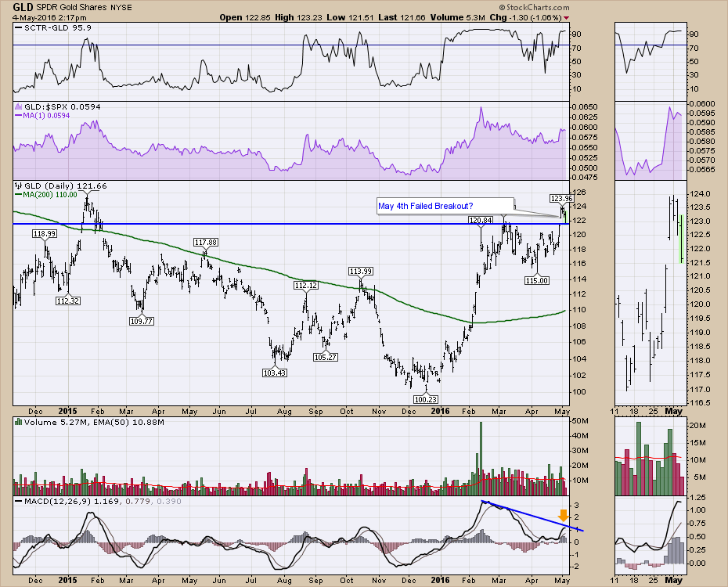Select the 120.84 price label
This screenshot has width=728, height=587.
(481, 220)
